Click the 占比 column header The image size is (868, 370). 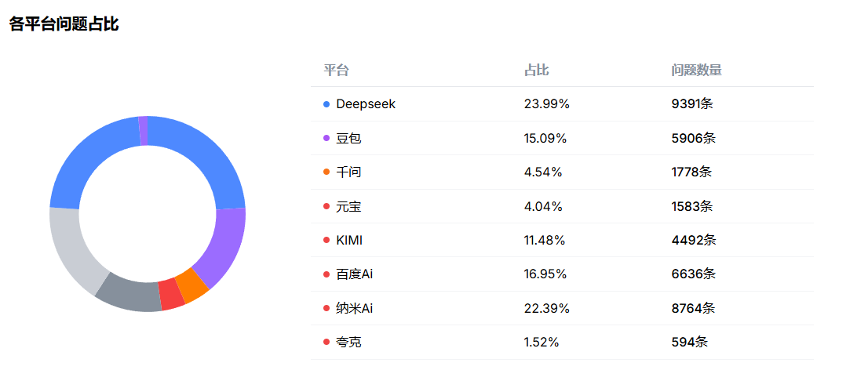[536, 71]
